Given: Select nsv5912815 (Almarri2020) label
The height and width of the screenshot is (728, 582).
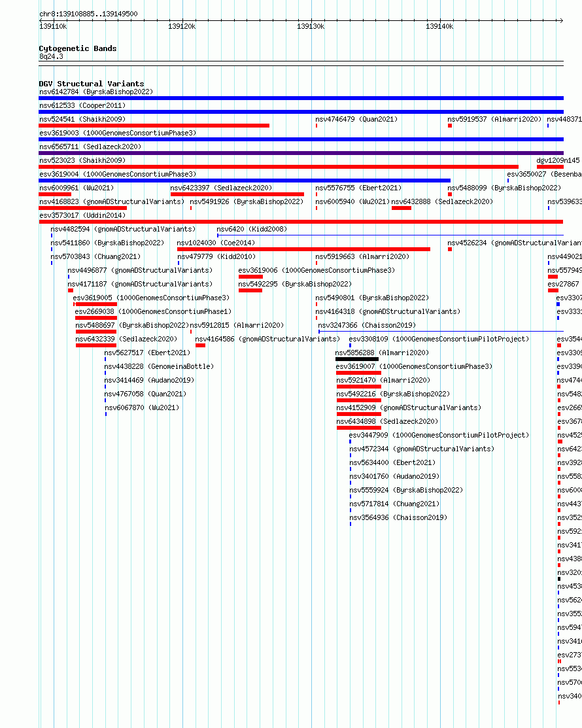Looking at the screenshot, I should [x=237, y=326].
